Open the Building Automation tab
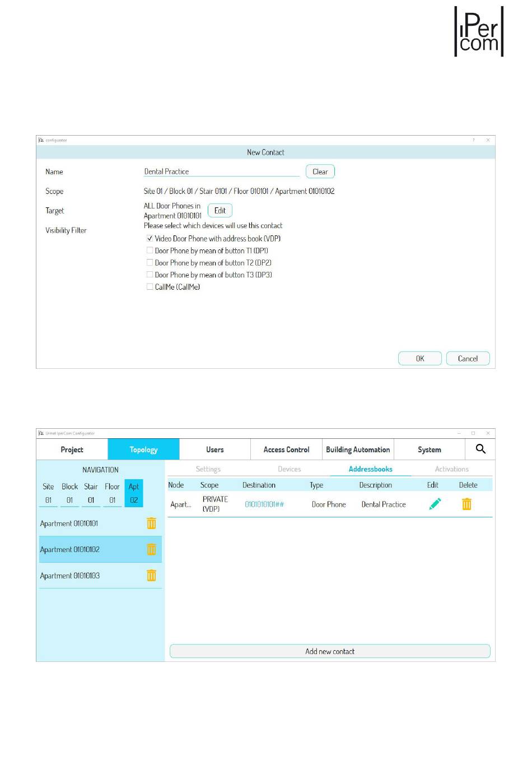 (x=358, y=450)
